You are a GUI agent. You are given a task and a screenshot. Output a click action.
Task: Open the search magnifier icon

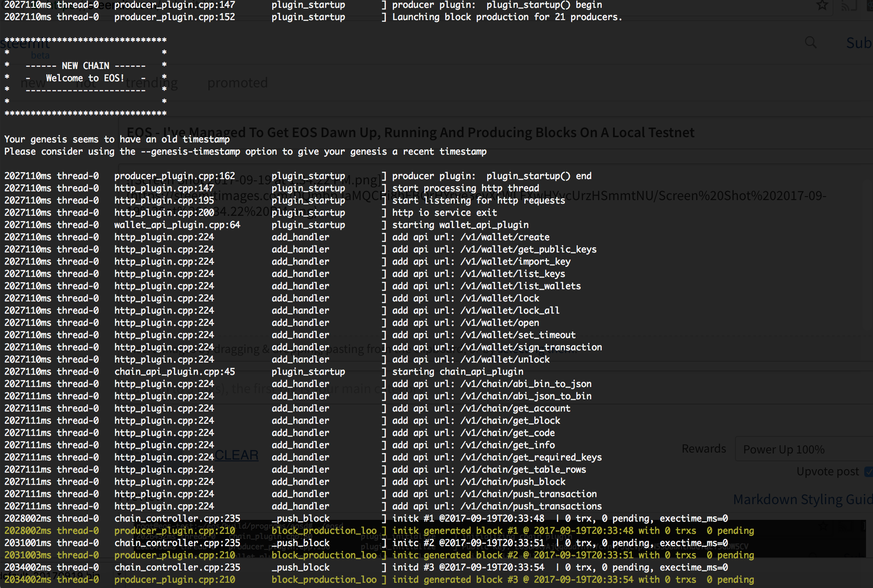pos(811,42)
